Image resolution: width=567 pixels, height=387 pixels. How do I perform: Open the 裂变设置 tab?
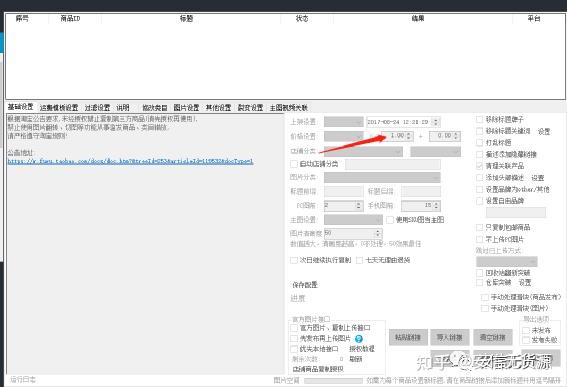click(x=250, y=108)
